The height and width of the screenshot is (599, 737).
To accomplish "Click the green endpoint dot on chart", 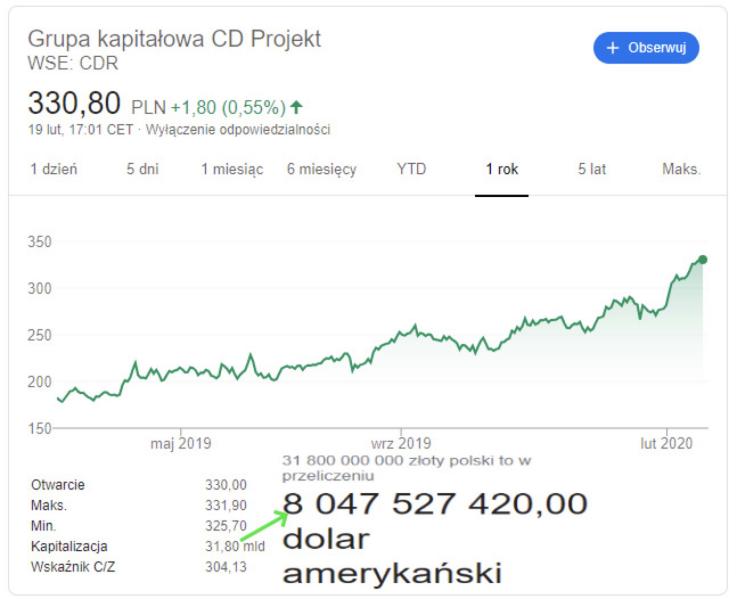I will 703,260.
